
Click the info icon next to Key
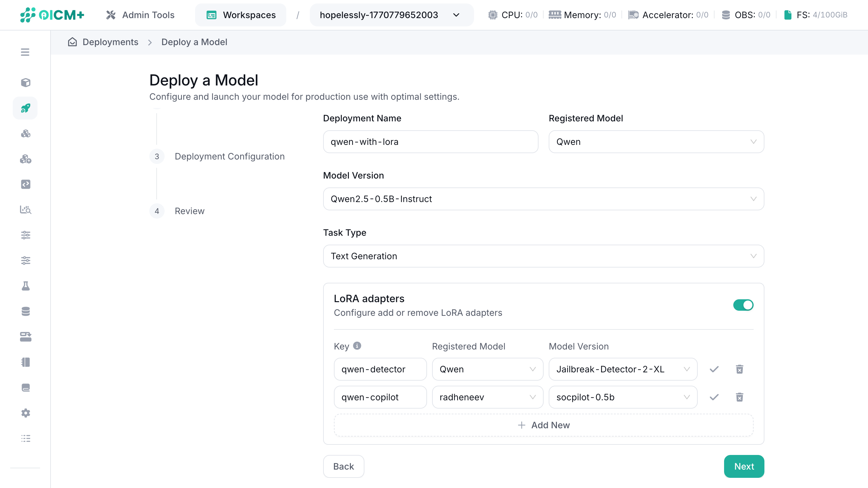click(357, 346)
